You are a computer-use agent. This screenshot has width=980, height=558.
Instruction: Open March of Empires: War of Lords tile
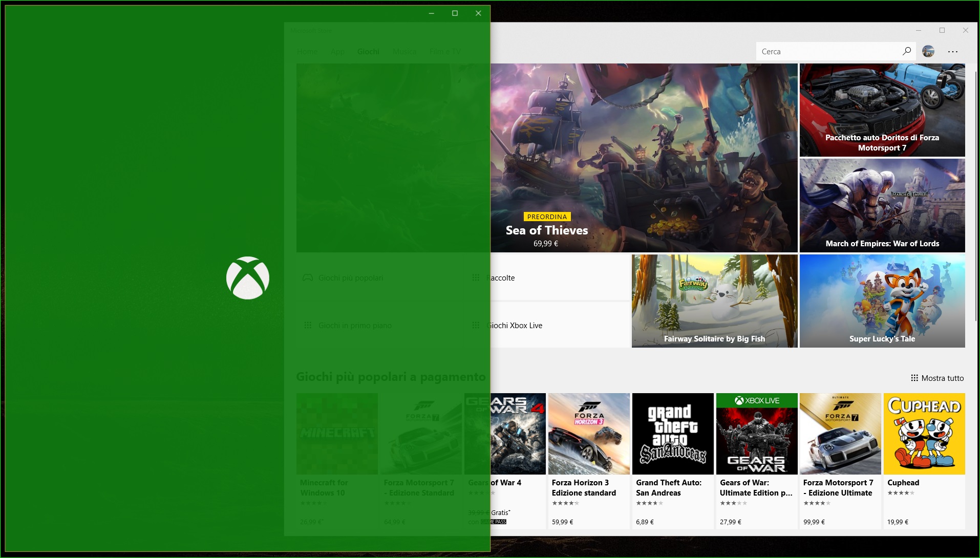coord(882,205)
